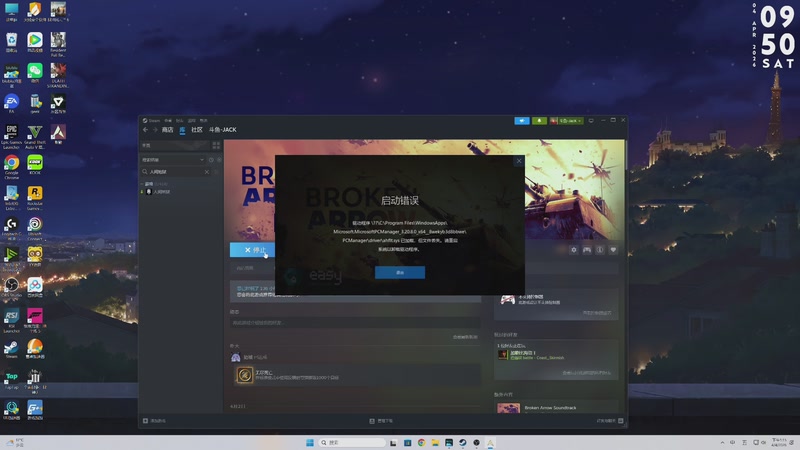The width and height of the screenshot is (800, 450).
Task: Go forward with Steam's right arrow
Action: (x=155, y=130)
